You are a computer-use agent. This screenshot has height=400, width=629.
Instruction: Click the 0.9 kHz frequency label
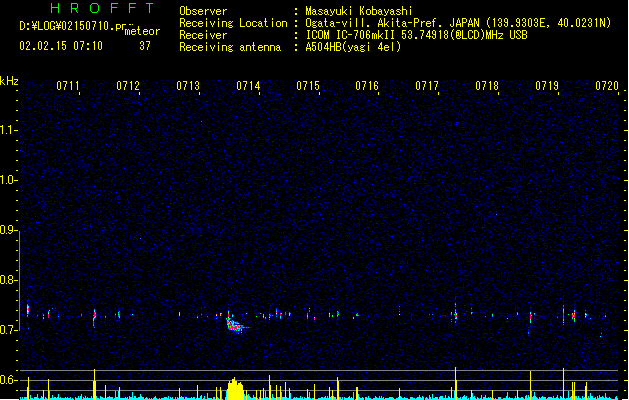tap(8, 230)
